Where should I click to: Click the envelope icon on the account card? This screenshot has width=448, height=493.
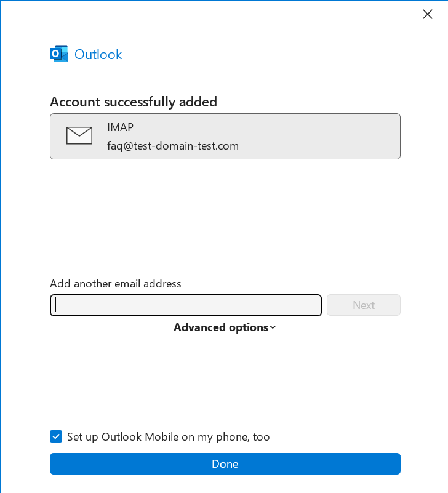click(x=79, y=135)
